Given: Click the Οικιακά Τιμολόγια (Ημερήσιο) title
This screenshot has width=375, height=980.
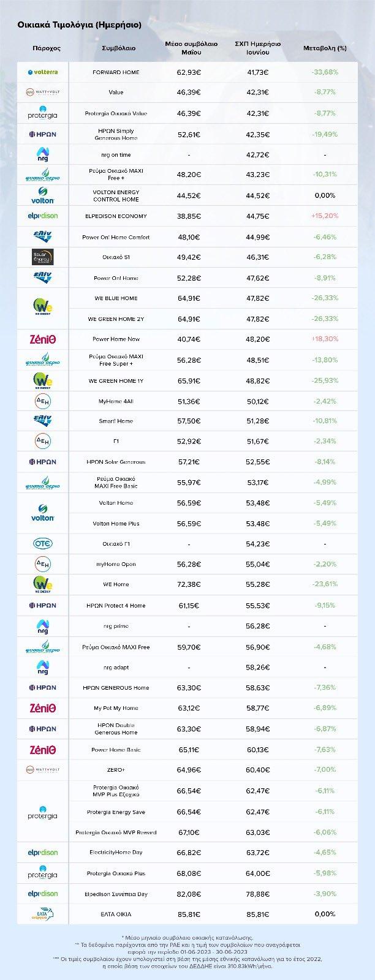Looking at the screenshot, I should (80, 25).
